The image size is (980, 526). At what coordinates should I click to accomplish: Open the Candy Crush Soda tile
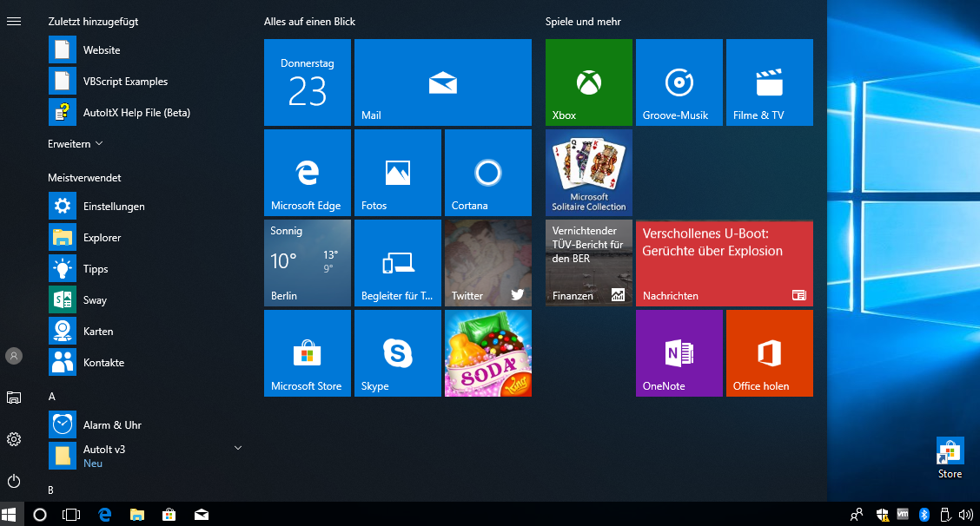tap(487, 353)
